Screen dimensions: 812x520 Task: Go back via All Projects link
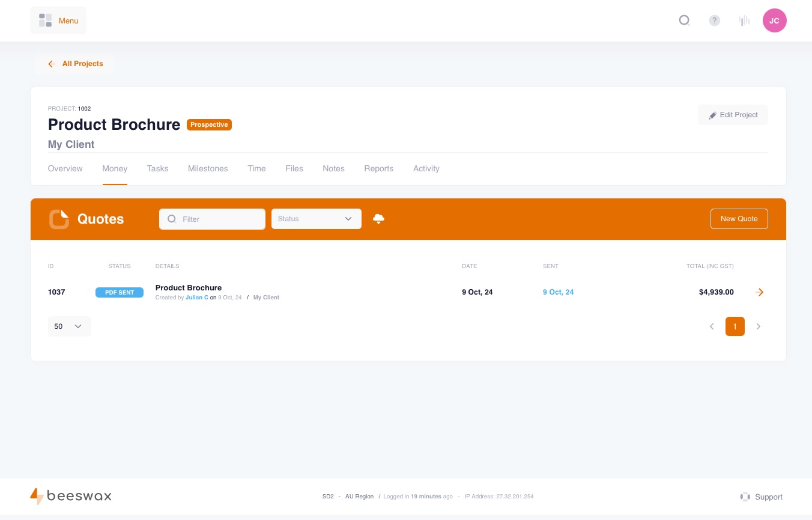(76, 64)
